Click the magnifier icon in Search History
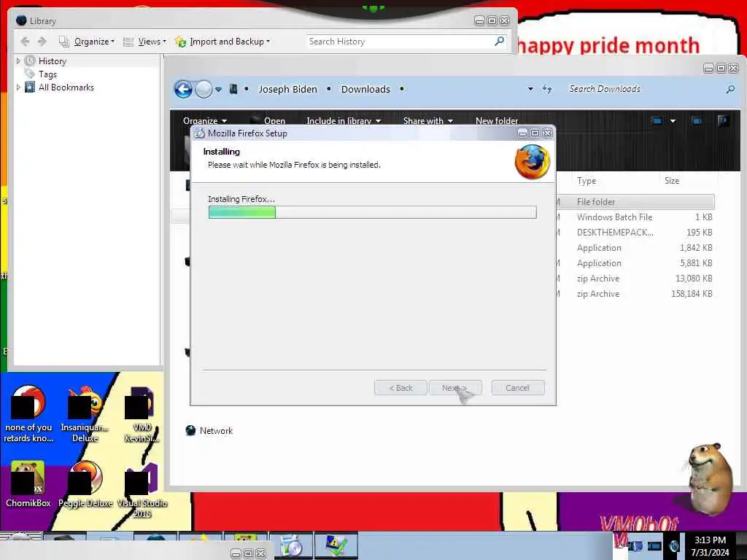Screen dimensions: 747x560 [x=499, y=42]
